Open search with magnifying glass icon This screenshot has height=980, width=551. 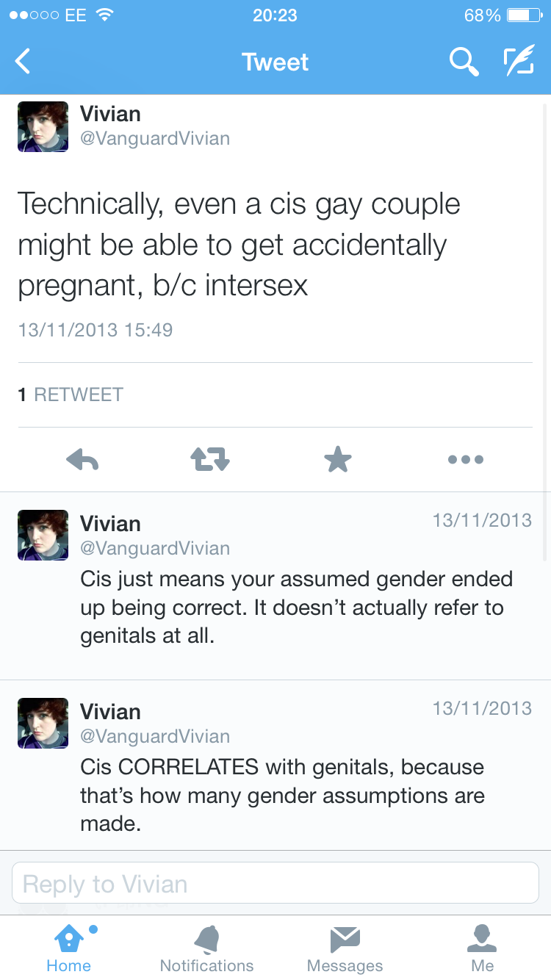464,62
